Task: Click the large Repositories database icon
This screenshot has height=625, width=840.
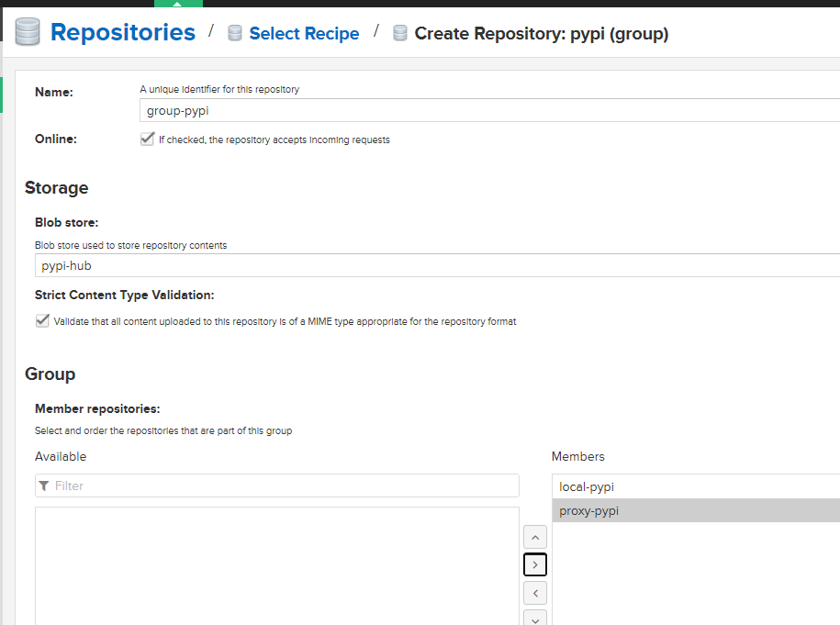Action: tap(28, 33)
